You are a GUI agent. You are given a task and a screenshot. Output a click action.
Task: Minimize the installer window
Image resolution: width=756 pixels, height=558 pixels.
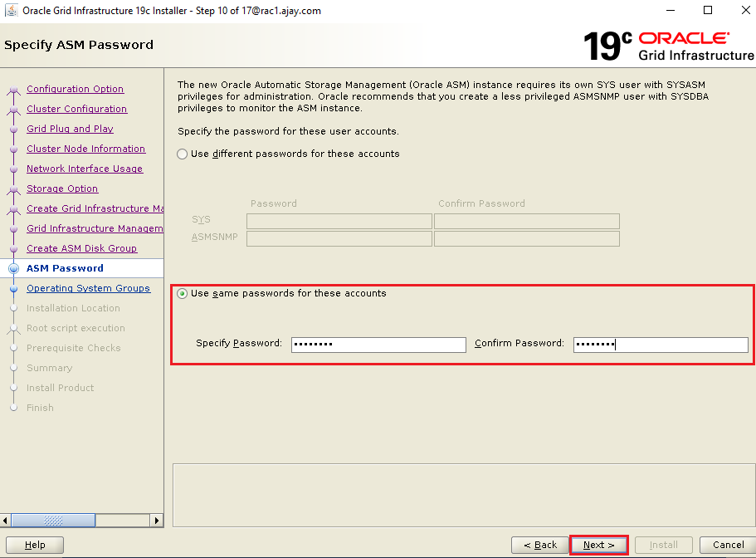tap(671, 10)
